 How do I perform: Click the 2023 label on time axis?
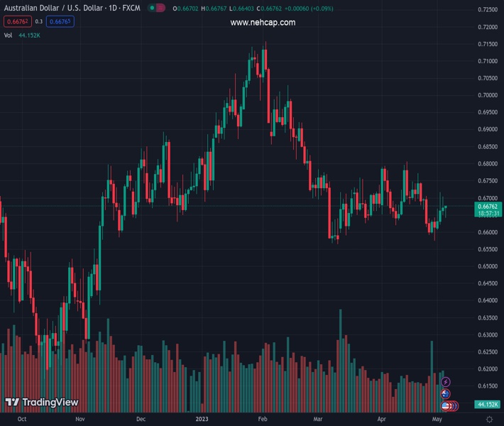[201, 420]
